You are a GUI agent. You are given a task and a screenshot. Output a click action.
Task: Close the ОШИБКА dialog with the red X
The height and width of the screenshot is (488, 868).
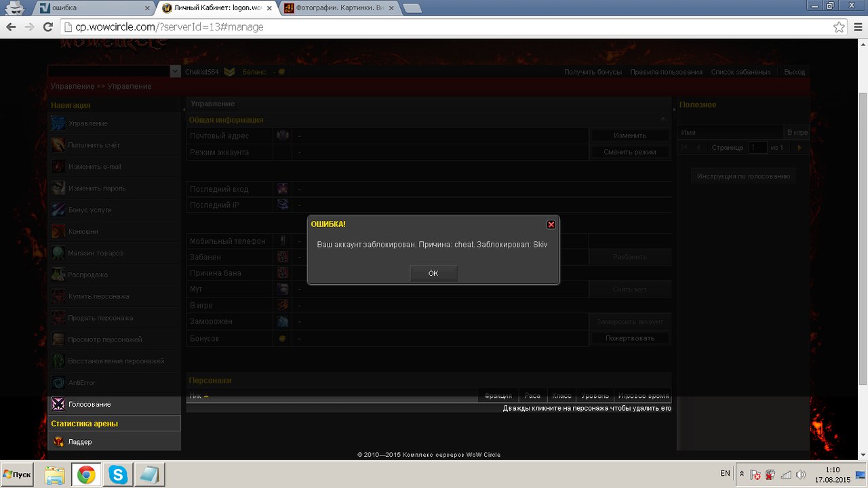tap(551, 224)
